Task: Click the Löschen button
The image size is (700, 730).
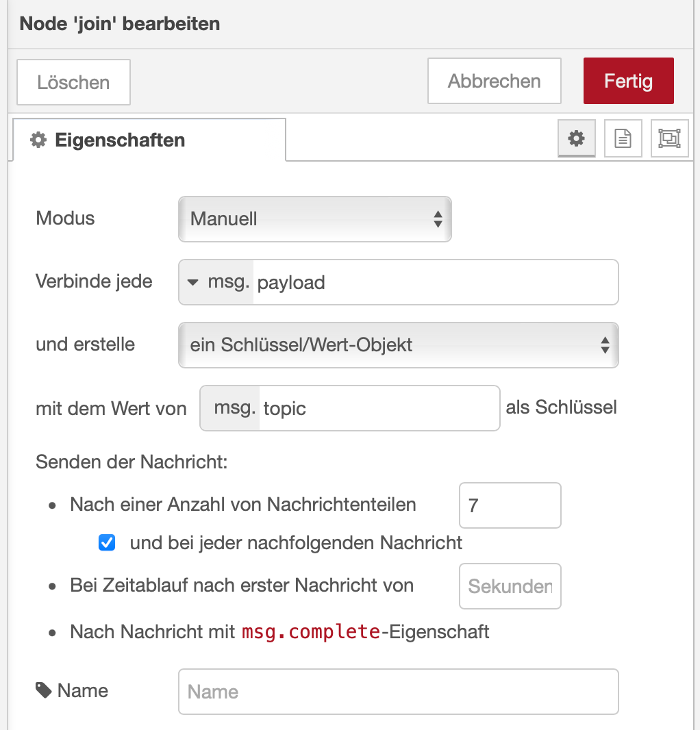Action: [73, 83]
